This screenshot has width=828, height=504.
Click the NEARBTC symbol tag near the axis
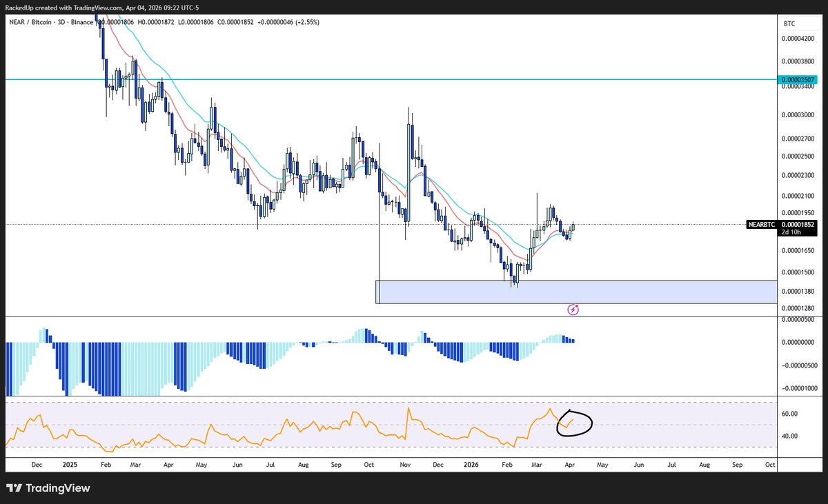coord(762,225)
